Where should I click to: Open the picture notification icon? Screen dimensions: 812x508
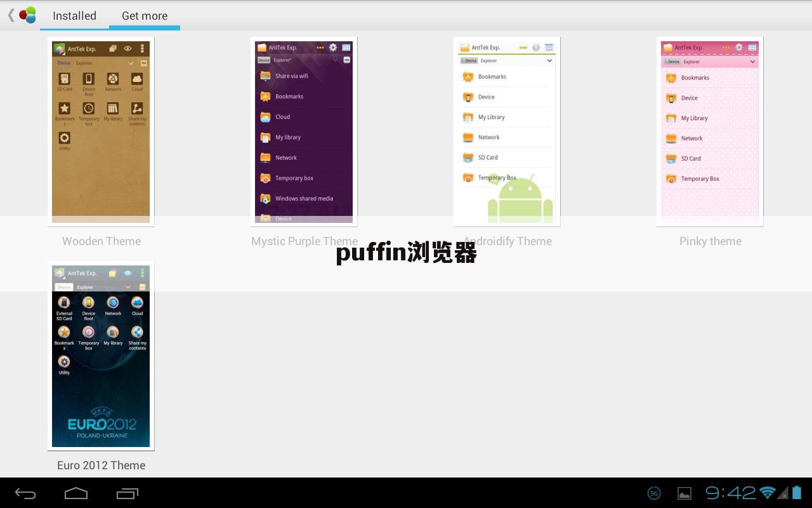(x=684, y=493)
